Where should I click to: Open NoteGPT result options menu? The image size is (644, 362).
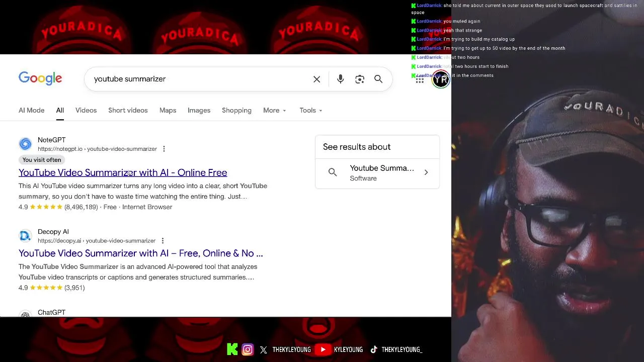tap(164, 149)
